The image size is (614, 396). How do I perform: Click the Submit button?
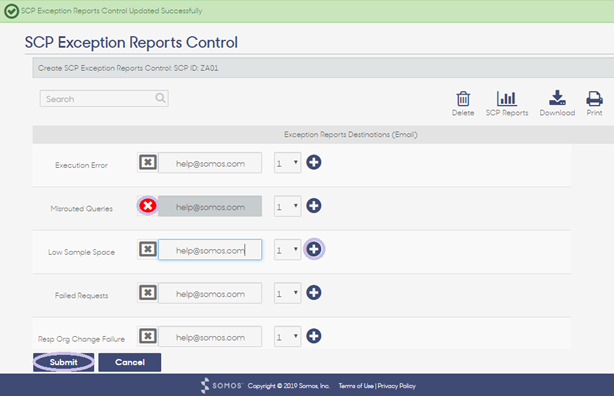[x=63, y=362]
